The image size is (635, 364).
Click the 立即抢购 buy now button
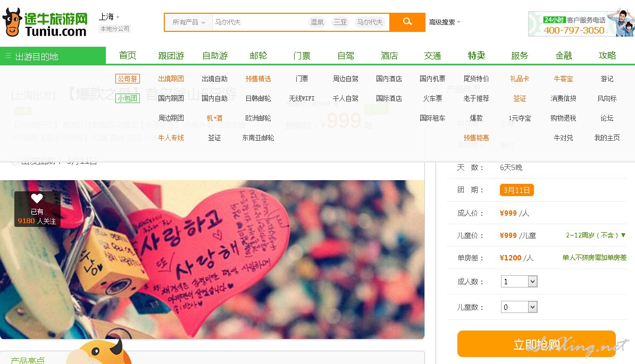point(537,344)
